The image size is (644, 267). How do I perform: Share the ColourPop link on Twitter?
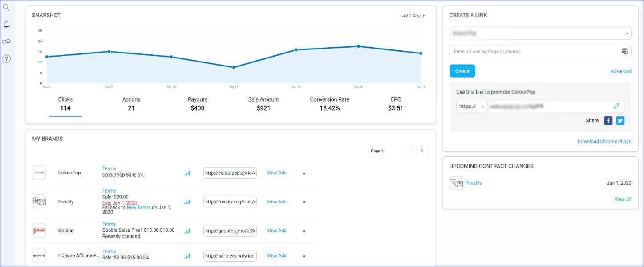tap(620, 120)
